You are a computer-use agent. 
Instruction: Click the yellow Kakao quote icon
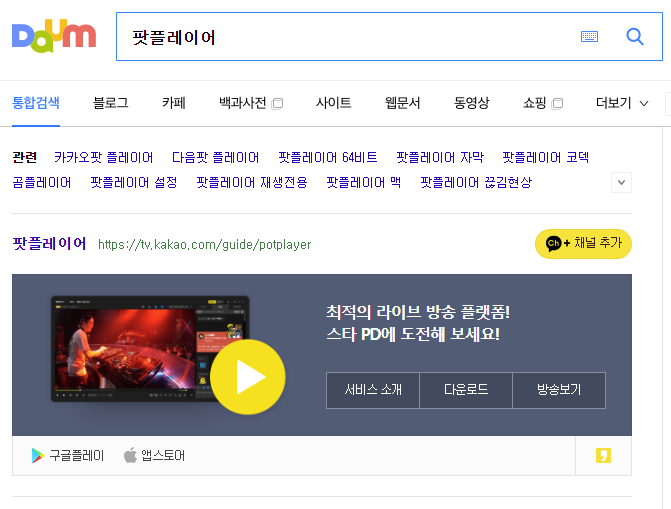coord(603,455)
